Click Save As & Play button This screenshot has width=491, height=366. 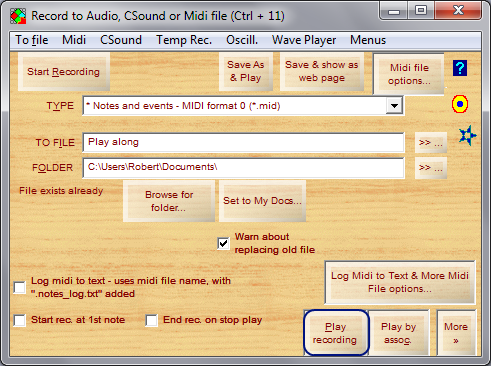pyautogui.click(x=246, y=71)
